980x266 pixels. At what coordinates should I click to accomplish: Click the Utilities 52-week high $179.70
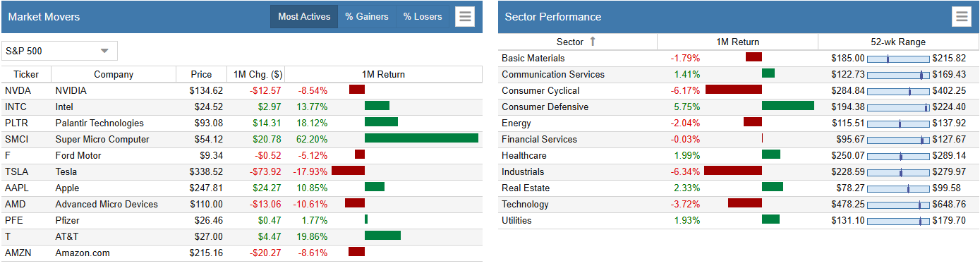(x=949, y=220)
